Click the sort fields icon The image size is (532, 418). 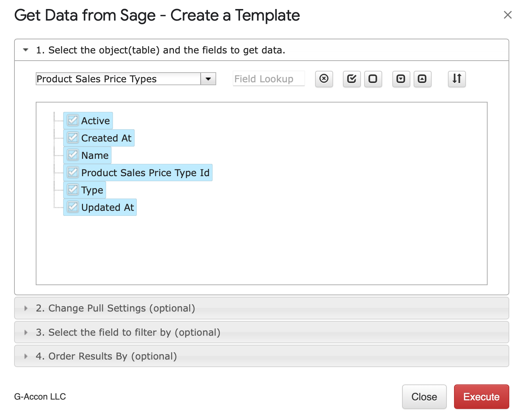pos(457,79)
